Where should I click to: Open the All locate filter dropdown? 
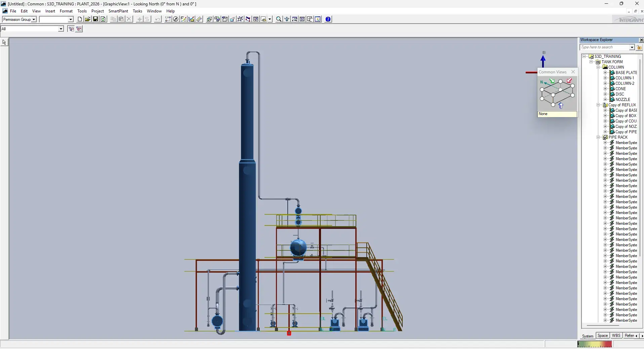click(61, 29)
